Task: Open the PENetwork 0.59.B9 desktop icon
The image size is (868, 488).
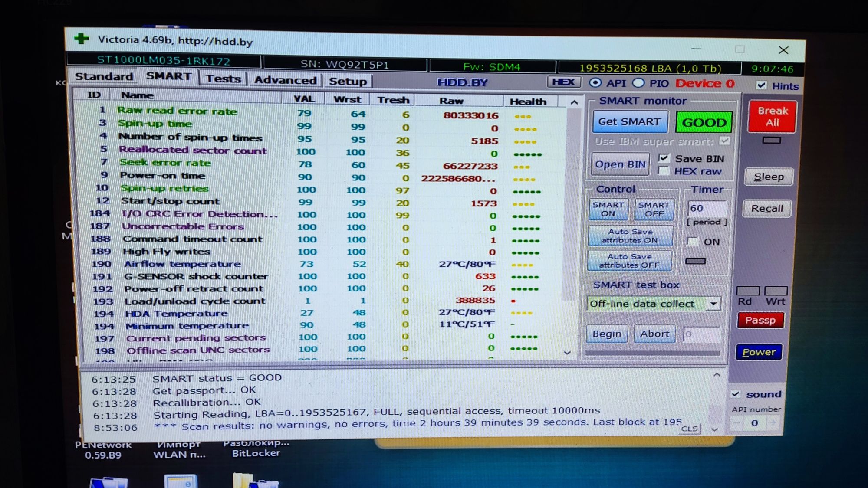Action: pyautogui.click(x=103, y=450)
